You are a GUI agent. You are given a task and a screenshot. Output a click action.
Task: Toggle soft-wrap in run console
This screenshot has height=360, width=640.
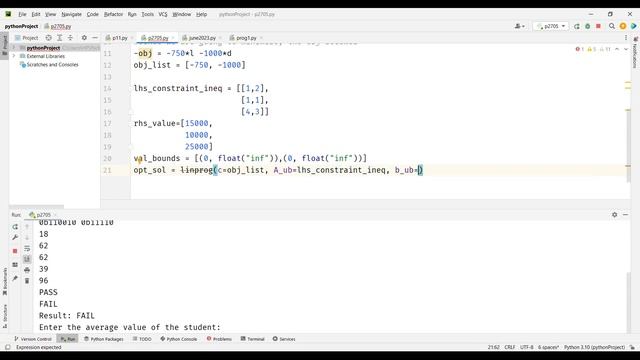(27, 248)
